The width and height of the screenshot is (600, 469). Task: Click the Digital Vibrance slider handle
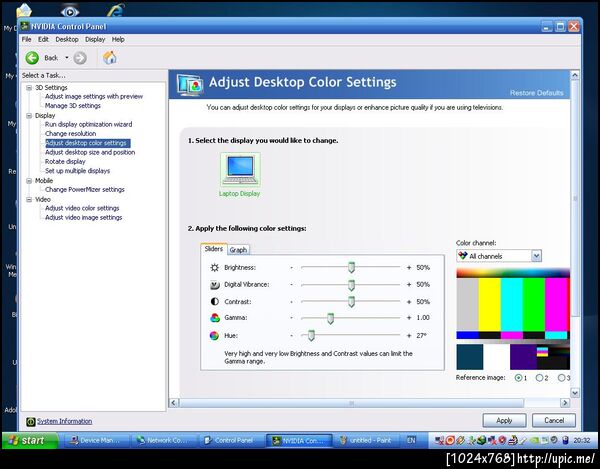pos(351,285)
